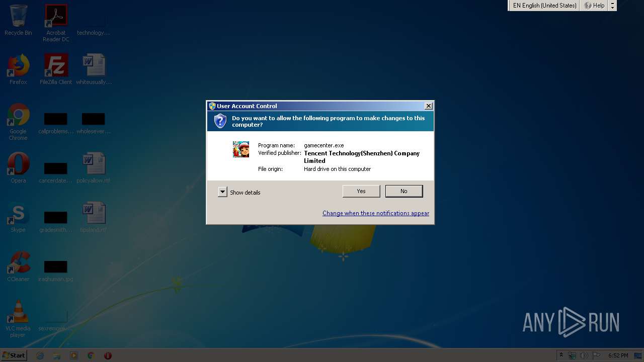Select callproblems desktop file
644x362 pixels.
pyautogui.click(x=56, y=124)
